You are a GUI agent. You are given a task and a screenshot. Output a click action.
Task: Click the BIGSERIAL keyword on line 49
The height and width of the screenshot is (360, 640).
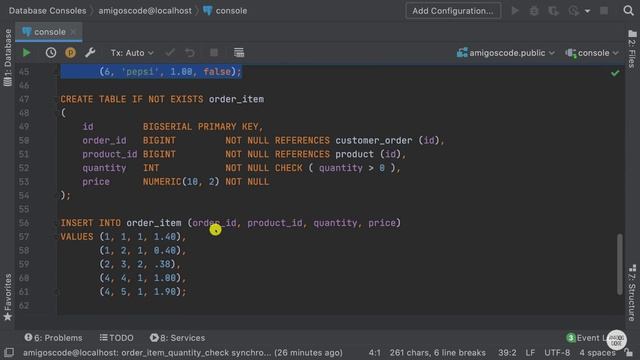click(x=167, y=127)
